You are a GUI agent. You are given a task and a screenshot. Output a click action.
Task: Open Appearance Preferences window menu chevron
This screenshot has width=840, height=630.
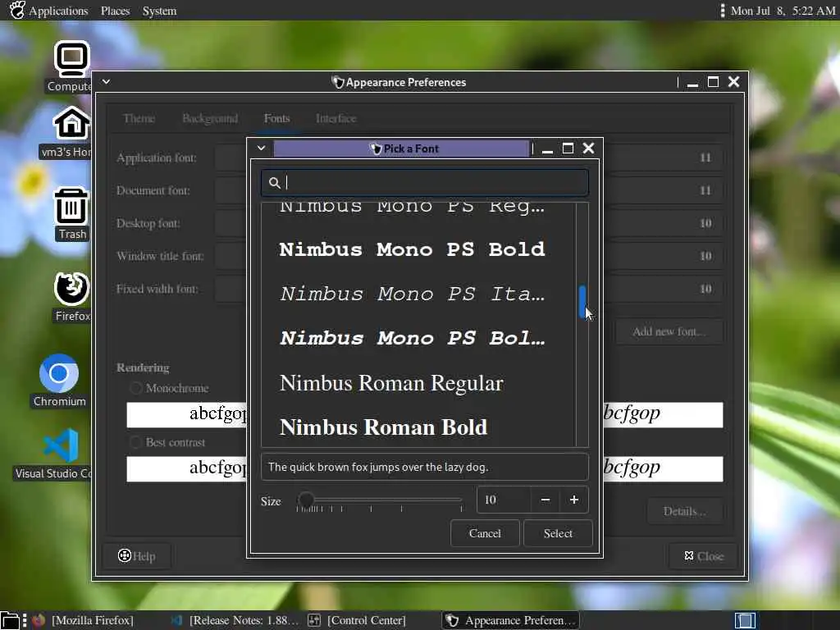click(106, 81)
